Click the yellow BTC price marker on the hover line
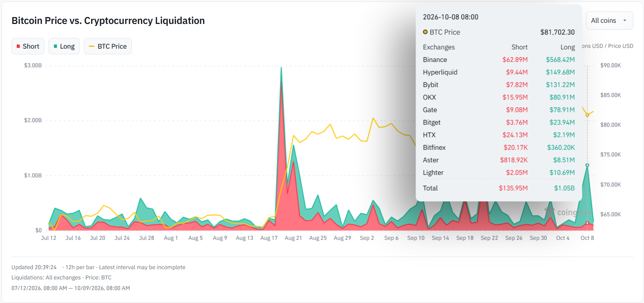The image size is (644, 303). pyautogui.click(x=587, y=115)
